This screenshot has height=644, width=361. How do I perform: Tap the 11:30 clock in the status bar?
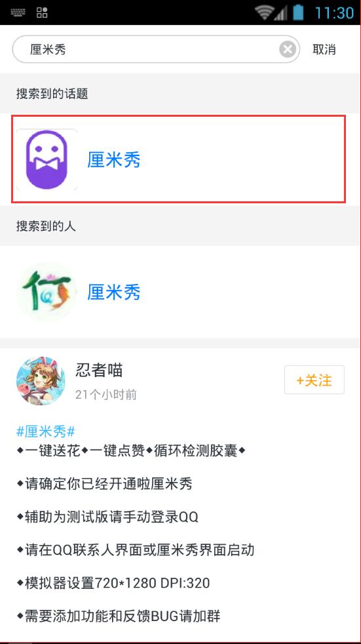pyautogui.click(x=334, y=12)
